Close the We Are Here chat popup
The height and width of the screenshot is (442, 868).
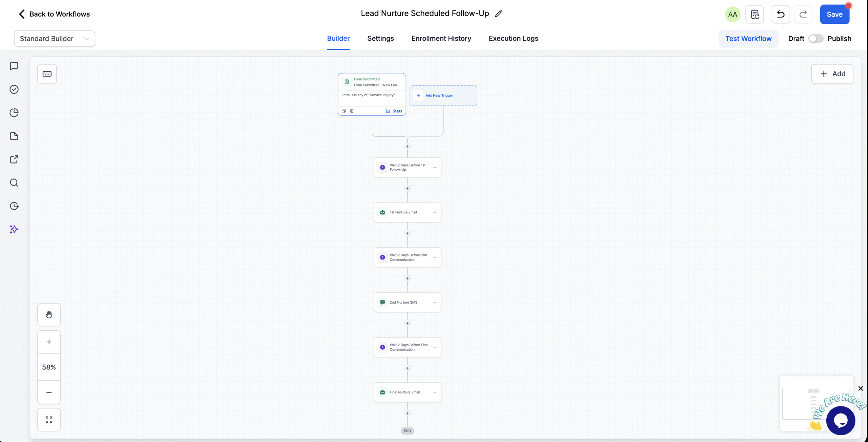(861, 388)
